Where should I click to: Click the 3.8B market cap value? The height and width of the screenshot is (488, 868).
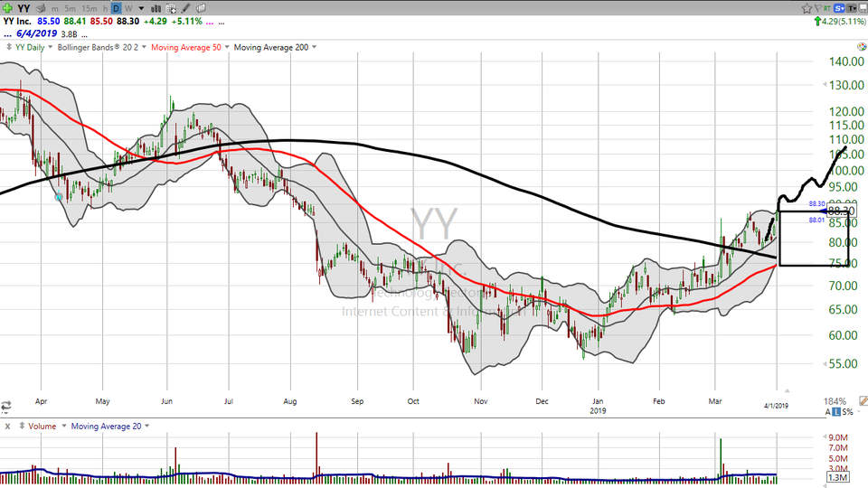[70, 33]
